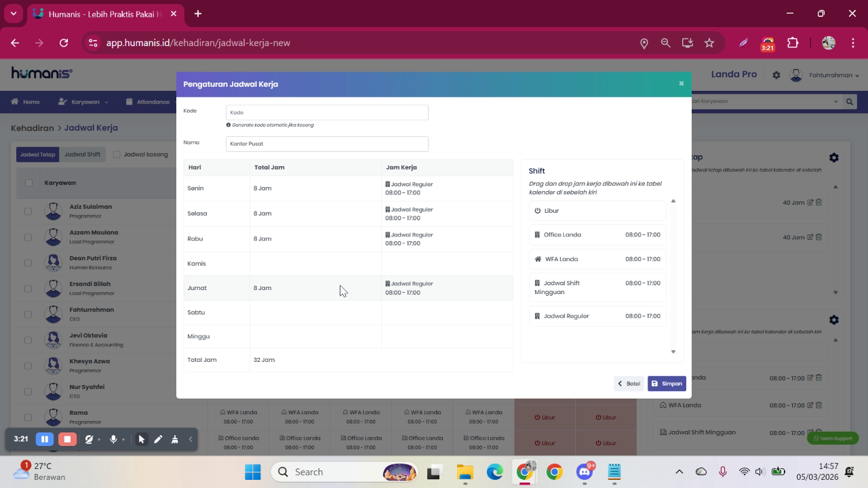Click the recorder clear-drawings broom icon
This screenshot has width=868, height=488.
(174, 439)
